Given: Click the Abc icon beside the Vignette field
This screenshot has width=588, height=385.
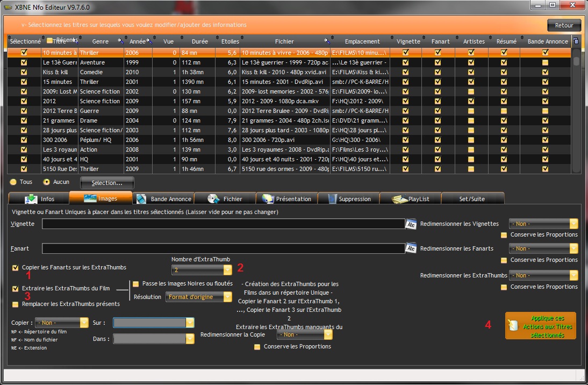Looking at the screenshot, I should (411, 224).
